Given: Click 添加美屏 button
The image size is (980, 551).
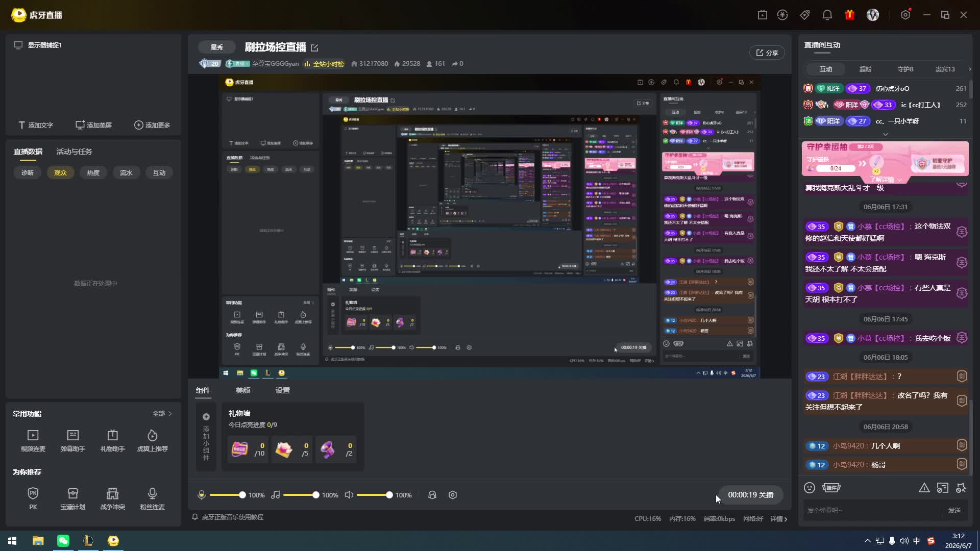Looking at the screenshot, I should pos(93,125).
